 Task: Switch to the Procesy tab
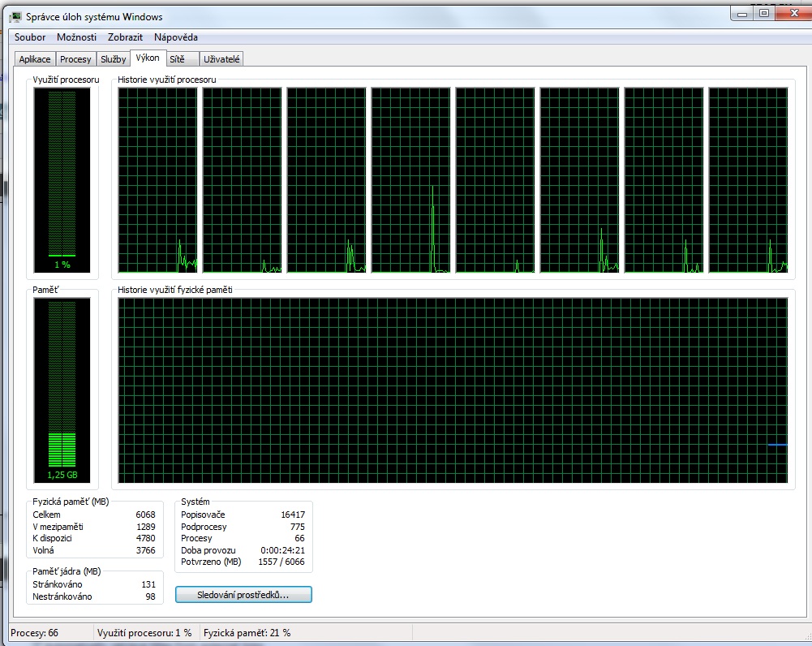pyautogui.click(x=75, y=59)
